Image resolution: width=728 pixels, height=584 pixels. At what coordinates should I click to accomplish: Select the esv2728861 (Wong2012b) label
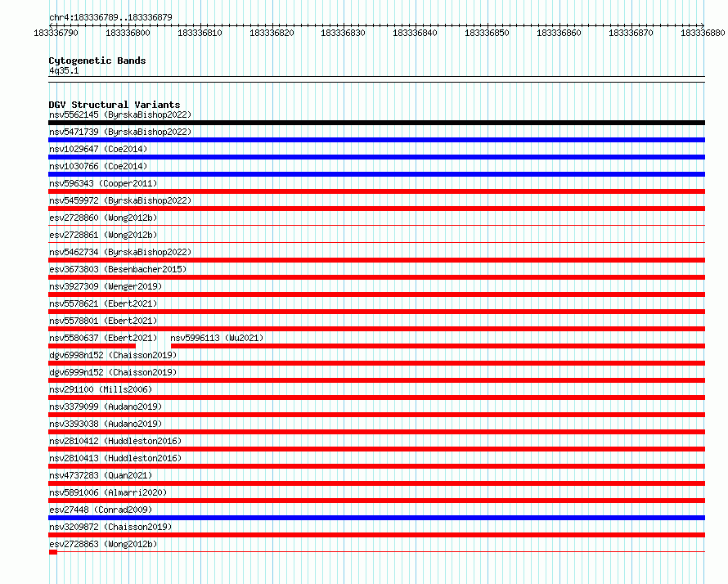pyautogui.click(x=103, y=235)
